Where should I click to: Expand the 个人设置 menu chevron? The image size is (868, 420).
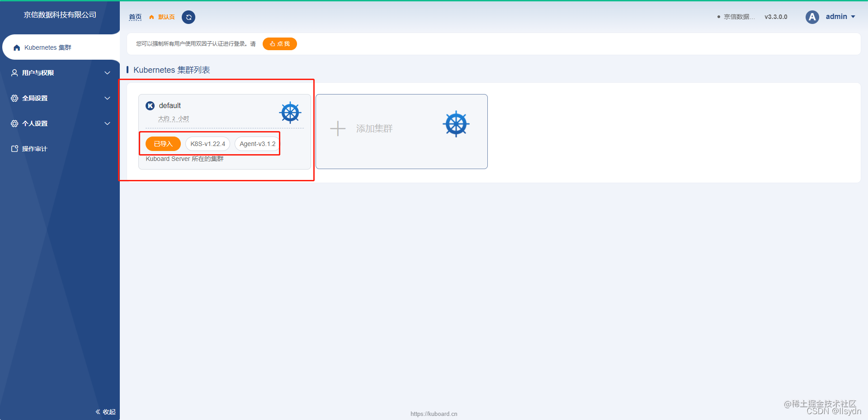[107, 123]
